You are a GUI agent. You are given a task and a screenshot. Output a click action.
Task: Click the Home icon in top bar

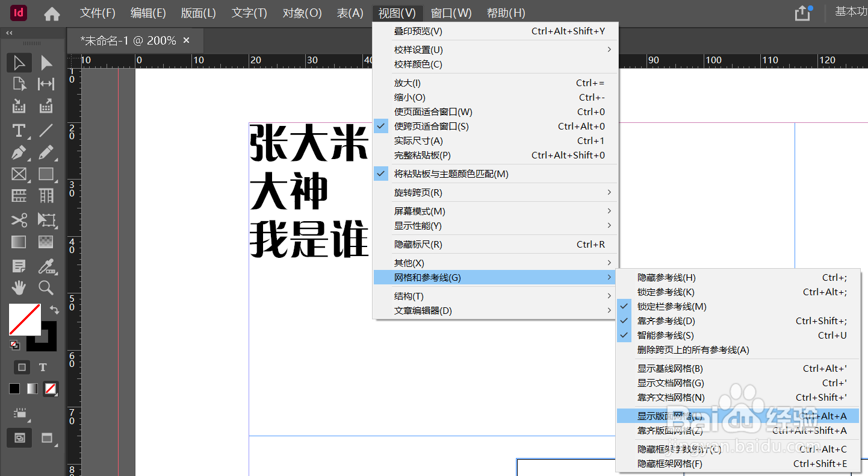(x=52, y=13)
